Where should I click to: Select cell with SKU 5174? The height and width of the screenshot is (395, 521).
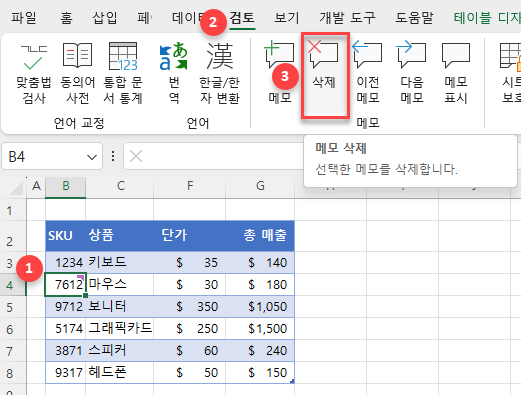point(66,329)
